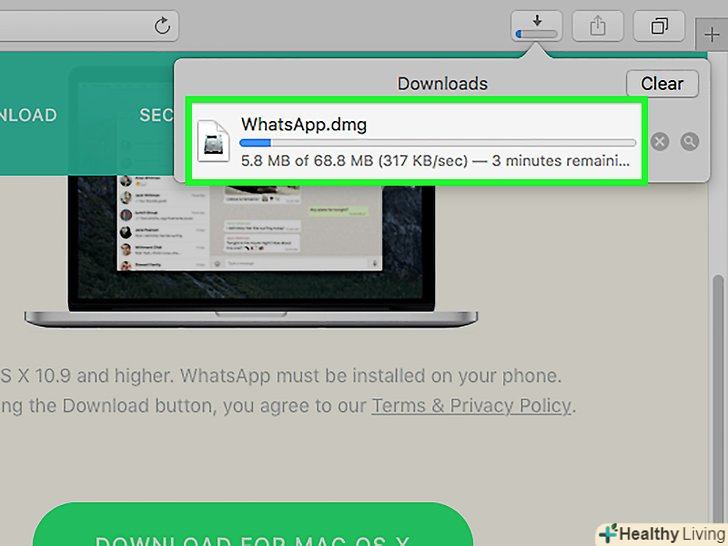728x546 pixels.
Task: Click the Safari address bar field
Action: tap(89, 26)
